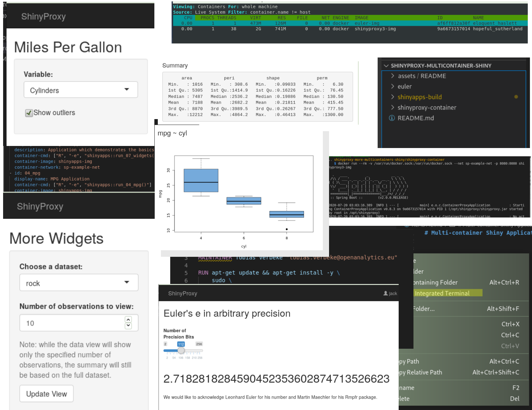Click the jack user icon in Euler app
532x410 pixels.
(x=386, y=293)
